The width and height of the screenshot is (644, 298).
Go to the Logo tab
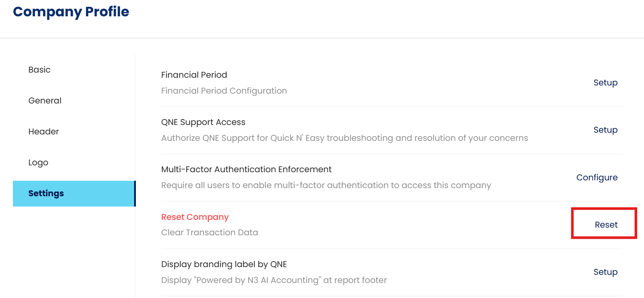click(38, 162)
